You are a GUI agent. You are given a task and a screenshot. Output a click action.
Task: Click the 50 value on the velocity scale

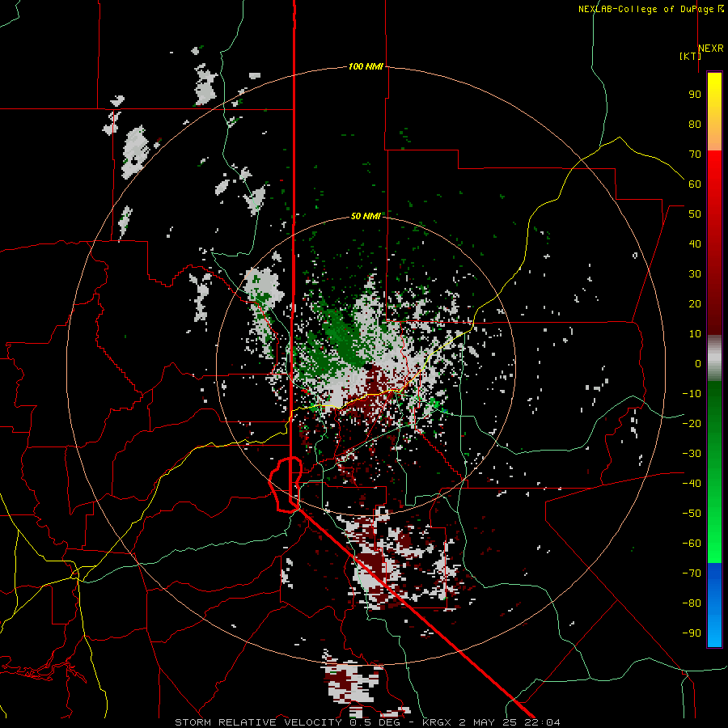(x=695, y=214)
